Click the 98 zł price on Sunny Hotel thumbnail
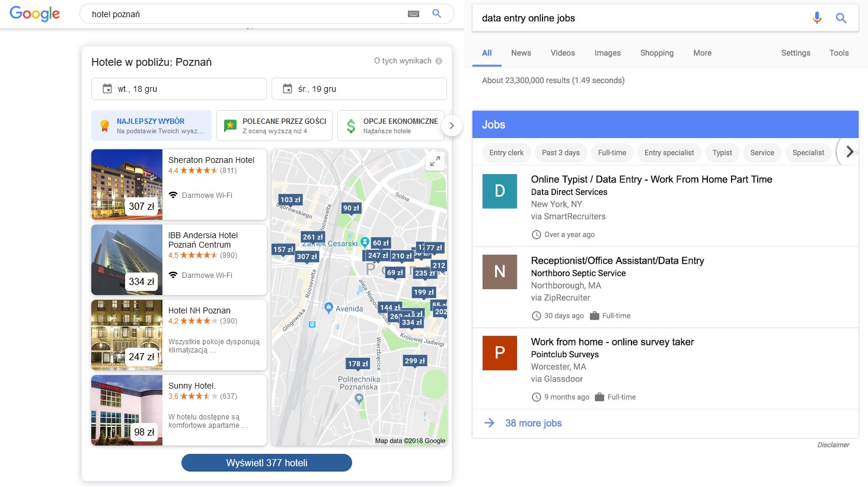The height and width of the screenshot is (487, 868). 142,432
